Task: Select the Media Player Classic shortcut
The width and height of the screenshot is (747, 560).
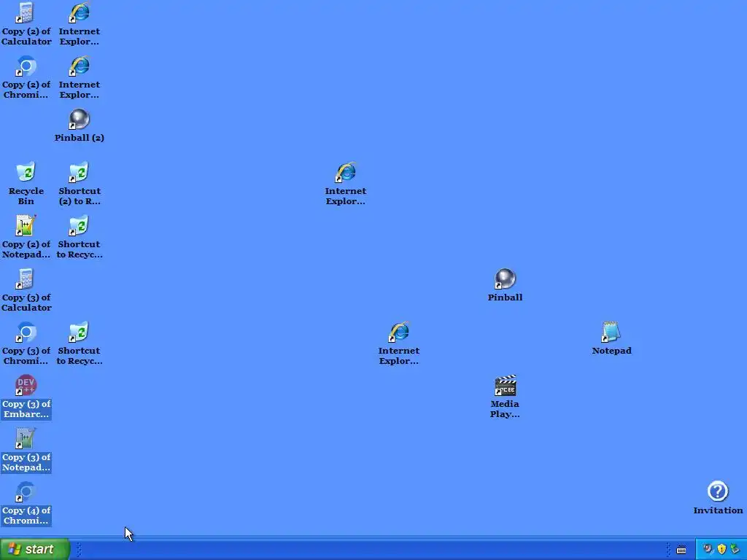Action: (505, 397)
